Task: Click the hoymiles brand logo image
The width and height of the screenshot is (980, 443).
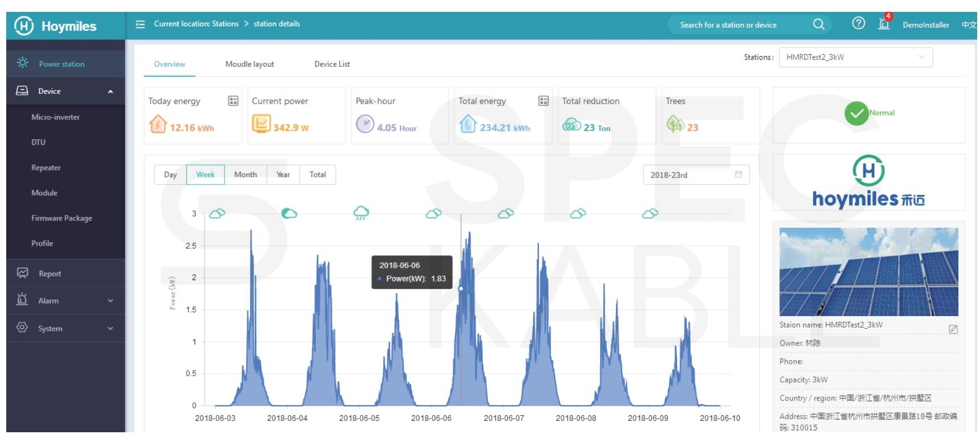Action: click(868, 182)
